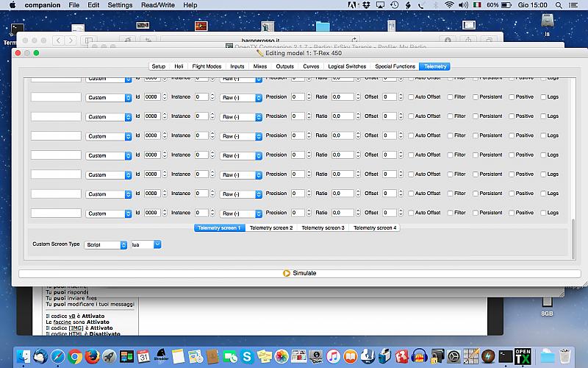Tick Persistent in the bottom sensor row

pyautogui.click(x=476, y=213)
